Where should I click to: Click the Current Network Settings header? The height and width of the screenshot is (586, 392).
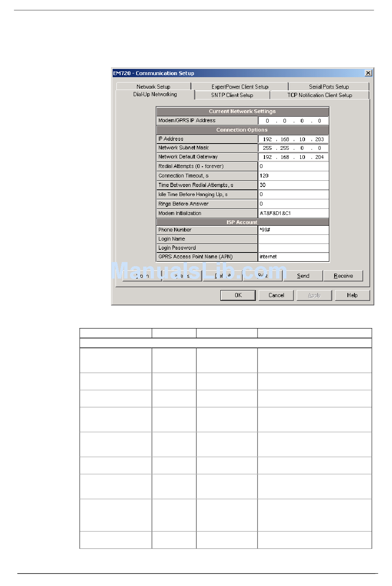[x=242, y=111]
